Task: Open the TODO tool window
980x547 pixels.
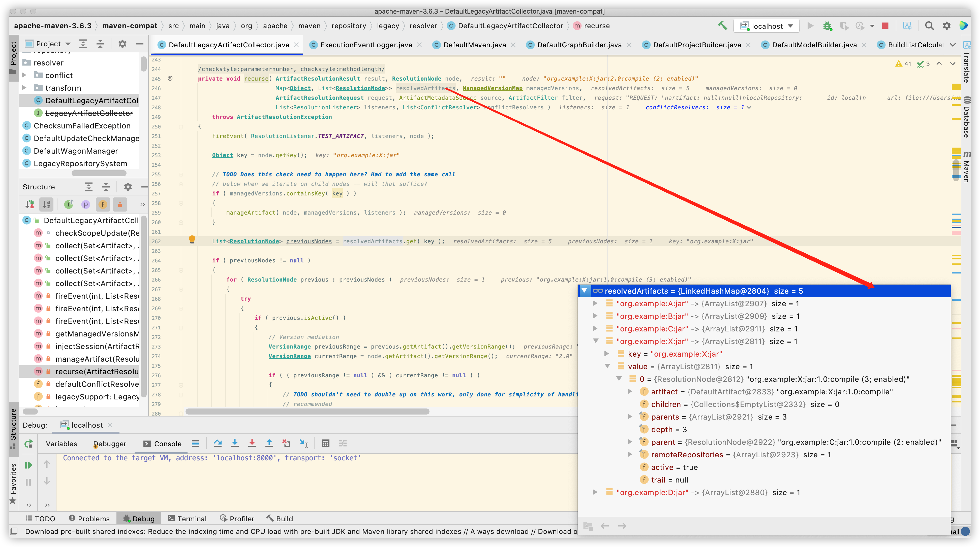Action: point(40,519)
